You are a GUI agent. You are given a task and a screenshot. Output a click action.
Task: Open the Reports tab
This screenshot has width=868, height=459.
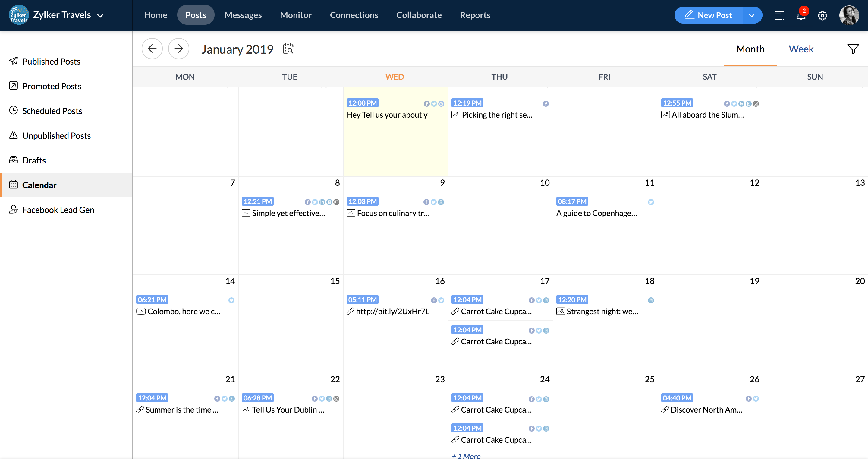[x=475, y=15]
